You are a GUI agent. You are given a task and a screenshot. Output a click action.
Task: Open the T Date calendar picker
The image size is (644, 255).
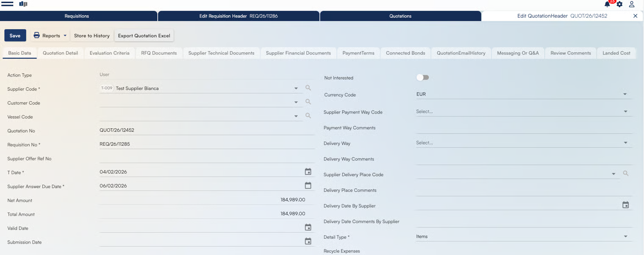click(308, 172)
